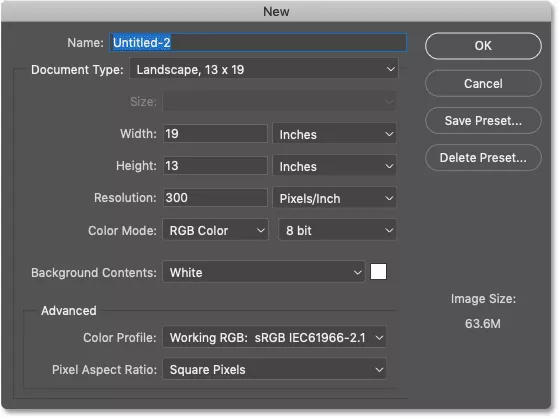The width and height of the screenshot is (559, 418).
Task: Click the Delete Preset button
Action: point(483,158)
